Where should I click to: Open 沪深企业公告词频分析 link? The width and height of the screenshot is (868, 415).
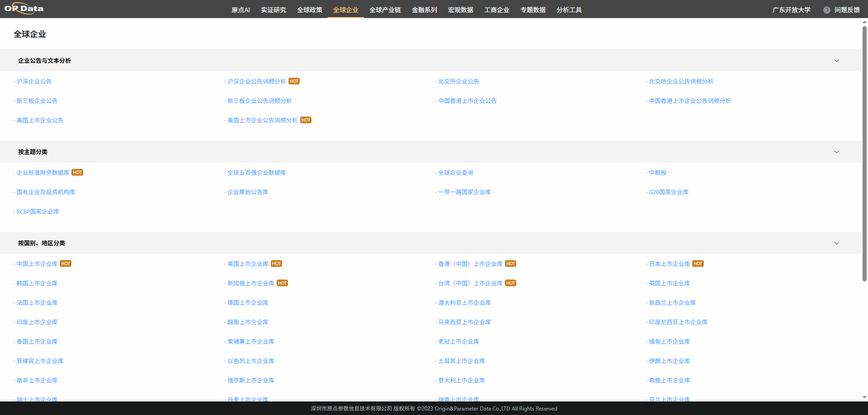point(256,82)
